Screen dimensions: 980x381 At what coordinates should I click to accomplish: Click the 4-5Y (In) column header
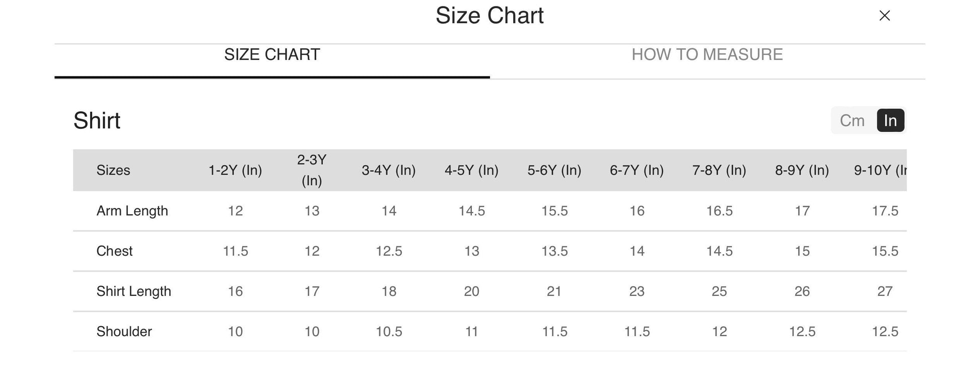[471, 170]
